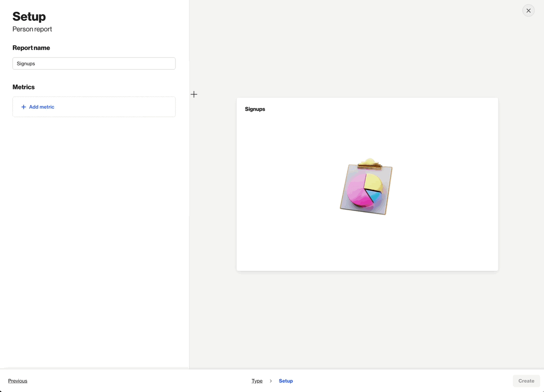Click the Report name label

click(x=31, y=48)
